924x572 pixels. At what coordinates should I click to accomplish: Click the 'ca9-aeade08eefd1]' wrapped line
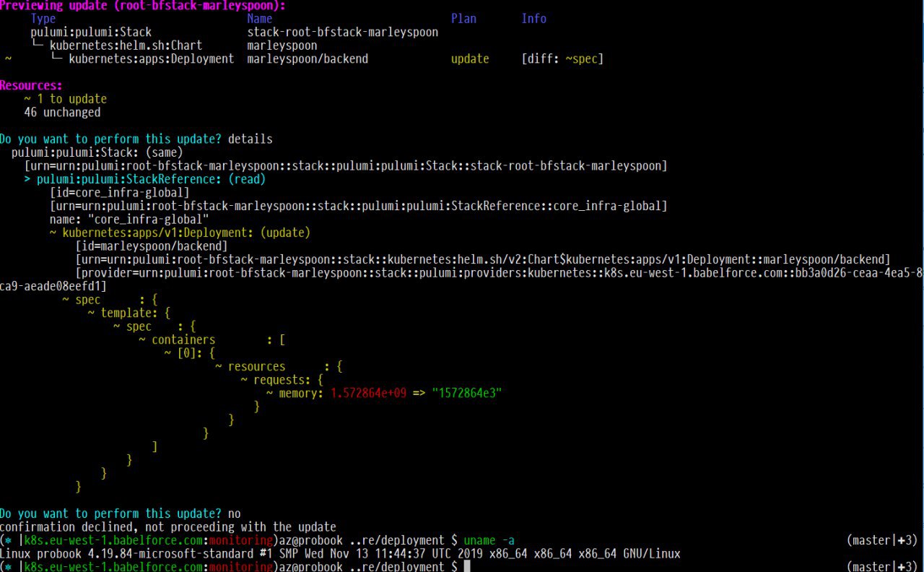click(53, 286)
